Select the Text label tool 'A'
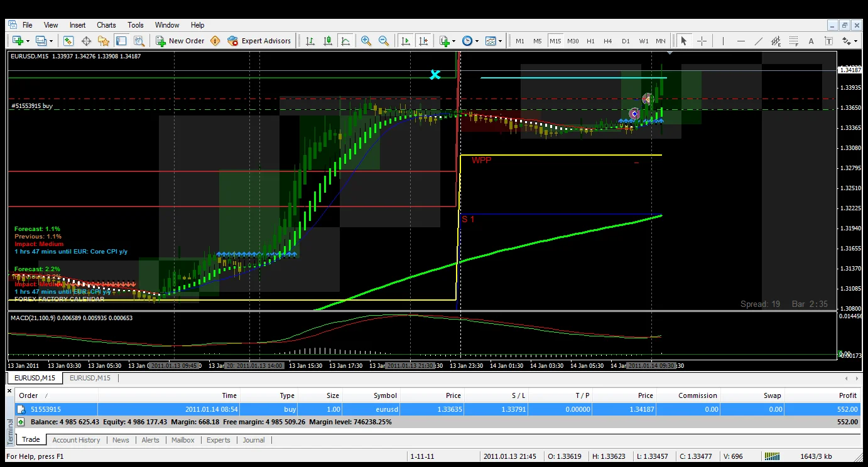868x467 pixels. pyautogui.click(x=811, y=41)
